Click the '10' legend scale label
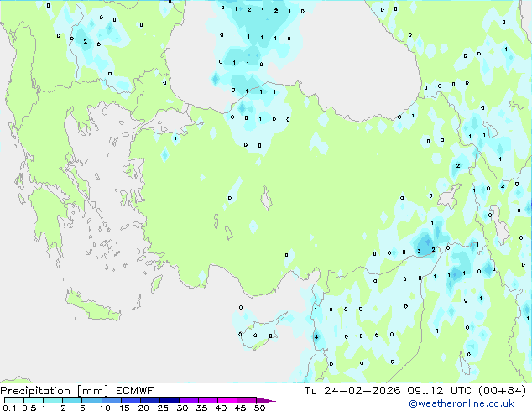Viewport: 532px width, 411px height. pos(105,408)
